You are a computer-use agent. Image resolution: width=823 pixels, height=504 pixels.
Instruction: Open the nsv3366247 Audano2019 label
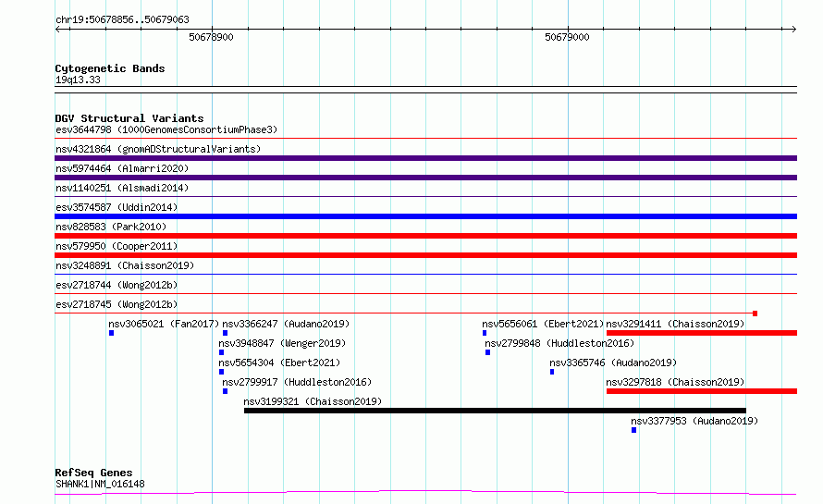[x=286, y=324]
